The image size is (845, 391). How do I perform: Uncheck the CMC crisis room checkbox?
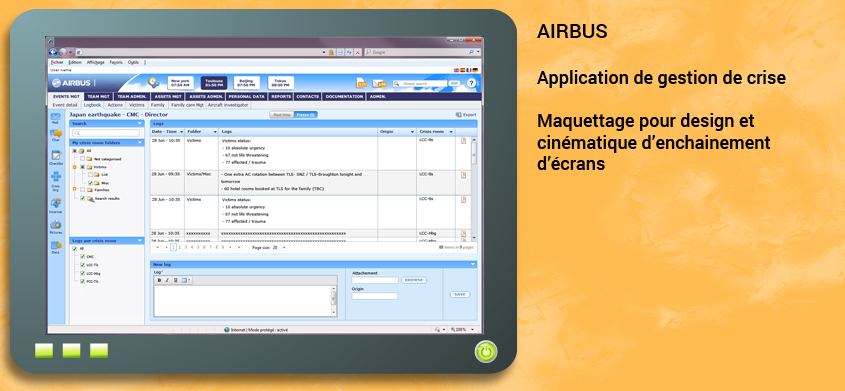point(82,257)
